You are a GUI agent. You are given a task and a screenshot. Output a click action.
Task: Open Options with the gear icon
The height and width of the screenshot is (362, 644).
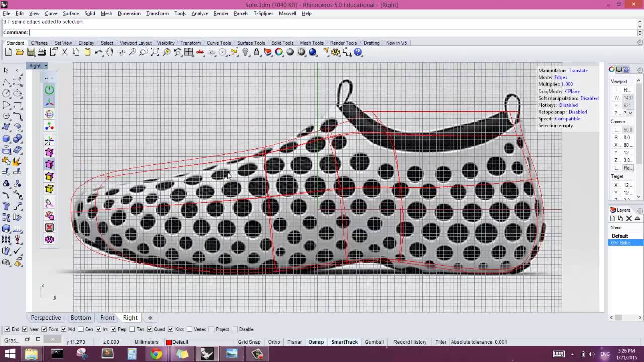pyautogui.click(x=336, y=52)
